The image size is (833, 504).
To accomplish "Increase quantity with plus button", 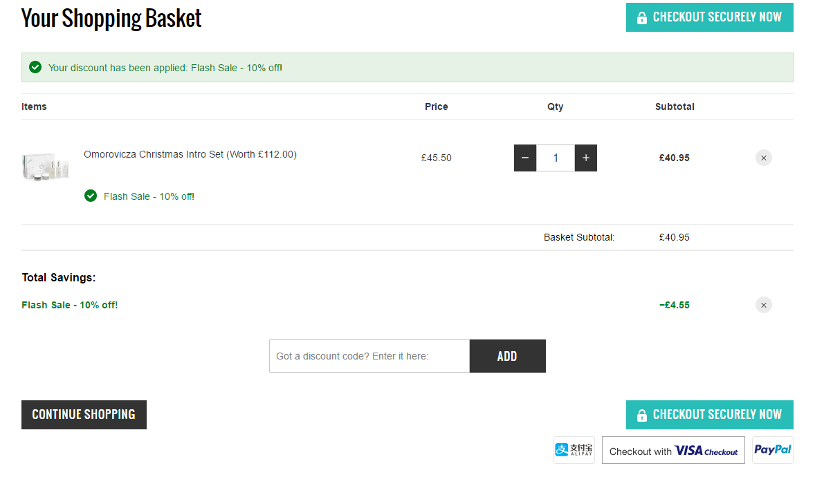I will [x=585, y=158].
